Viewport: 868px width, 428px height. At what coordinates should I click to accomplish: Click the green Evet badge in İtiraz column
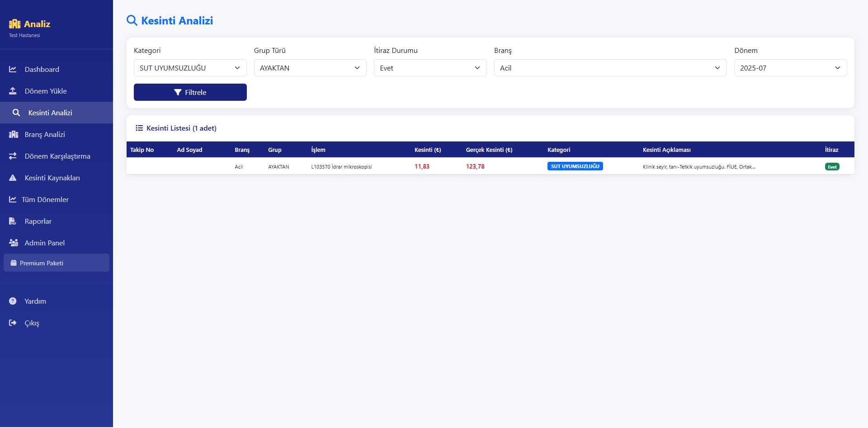click(832, 167)
